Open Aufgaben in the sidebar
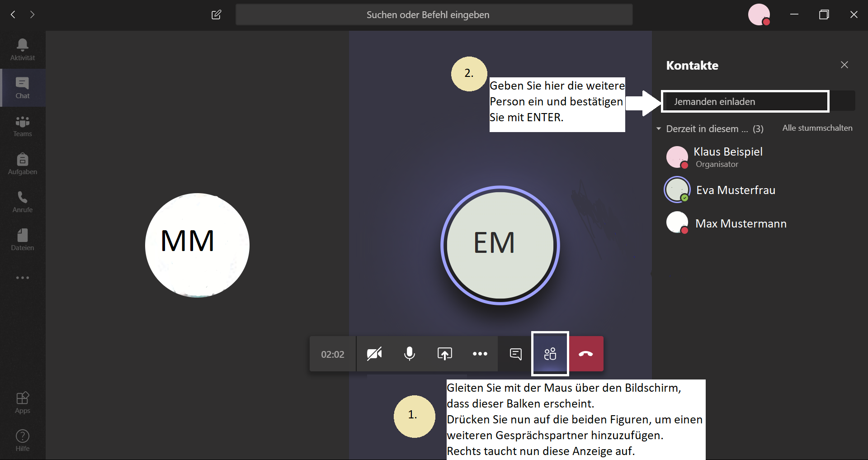 coord(23,164)
